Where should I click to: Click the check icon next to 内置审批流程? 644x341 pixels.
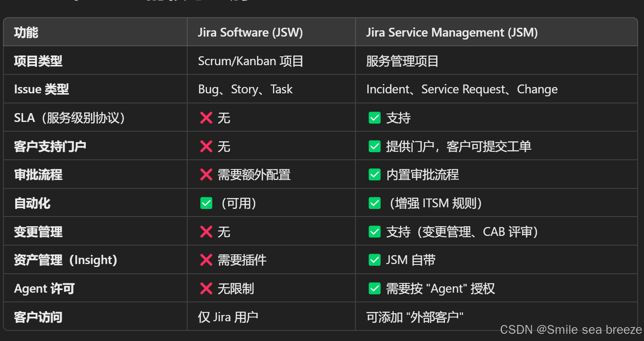374,174
